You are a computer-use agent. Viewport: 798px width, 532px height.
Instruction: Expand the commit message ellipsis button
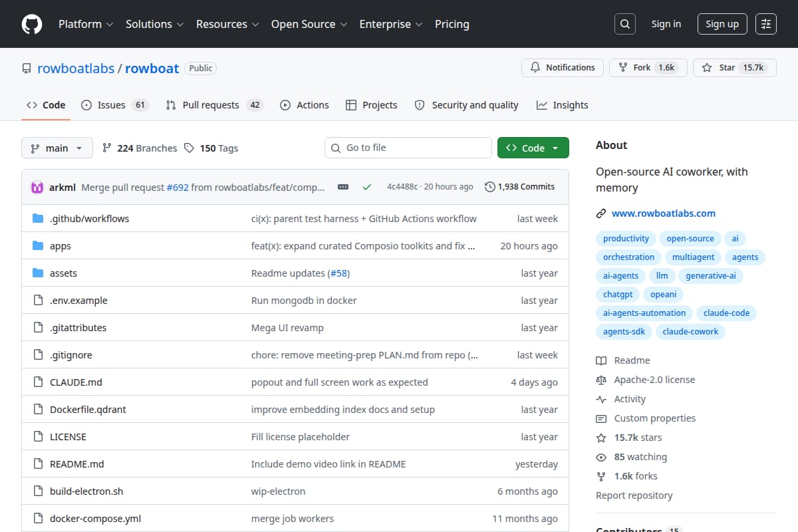click(343, 188)
